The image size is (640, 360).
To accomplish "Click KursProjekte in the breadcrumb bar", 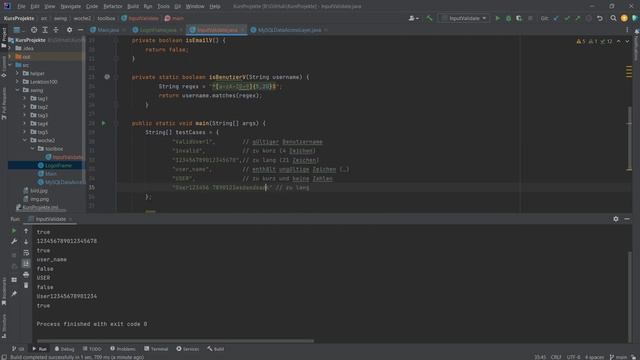I will point(19,18).
